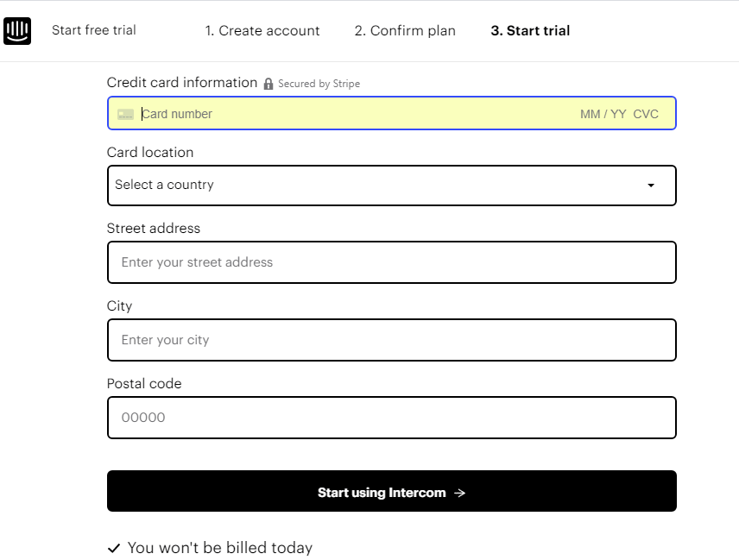The height and width of the screenshot is (560, 739).
Task: Open the Confirm plan step
Action: click(x=405, y=30)
